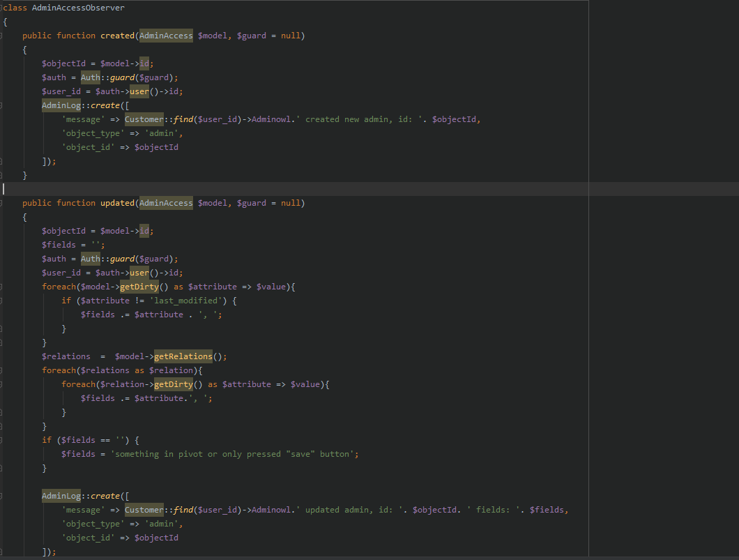Collapse the AdminLog::create block inside created
Image resolution: width=739 pixels, height=560 pixels.
(x=2, y=105)
